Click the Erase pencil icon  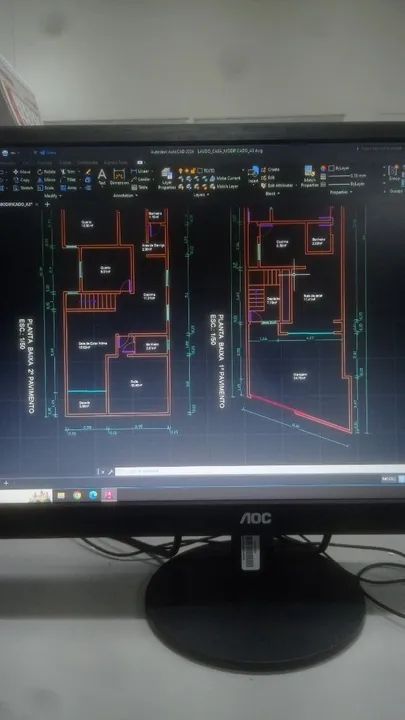point(88,172)
